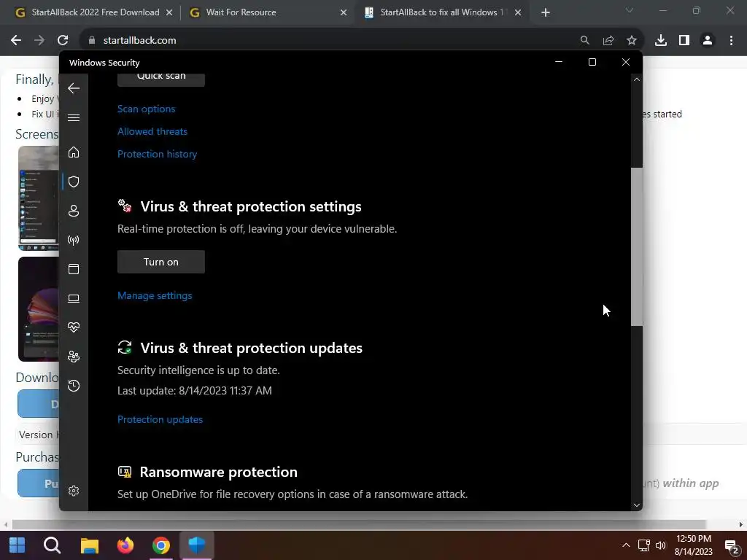
Task: Open Home in Windows Security sidebar
Action: [x=74, y=152]
